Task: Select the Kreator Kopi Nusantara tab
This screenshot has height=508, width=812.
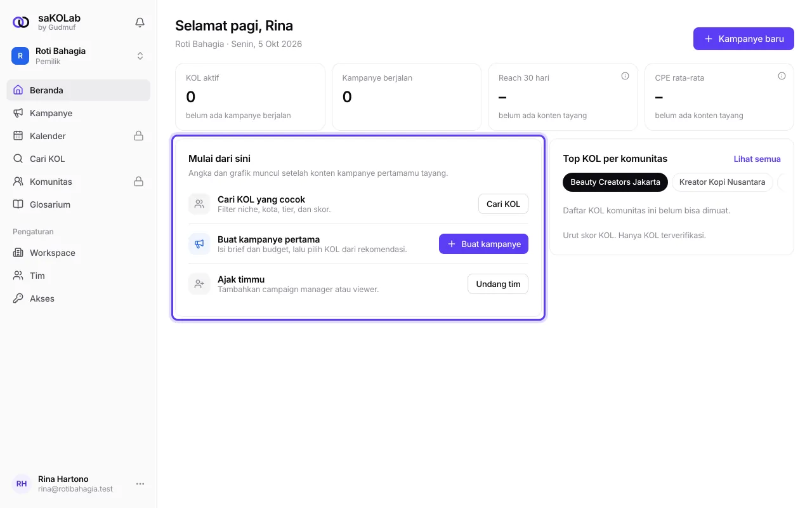Action: pyautogui.click(x=723, y=182)
